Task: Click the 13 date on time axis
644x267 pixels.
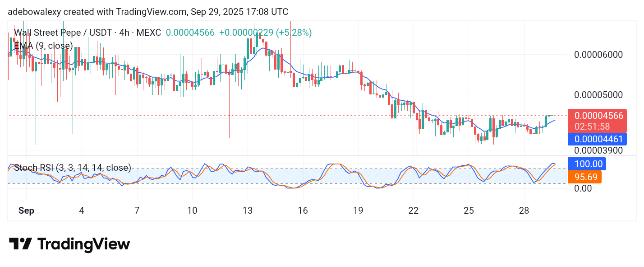Action: 248,211
